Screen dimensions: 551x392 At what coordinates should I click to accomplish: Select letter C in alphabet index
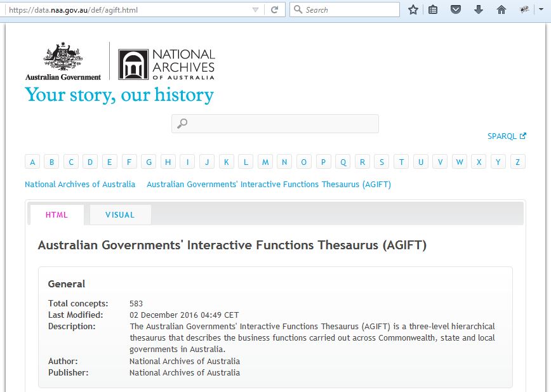click(x=71, y=162)
